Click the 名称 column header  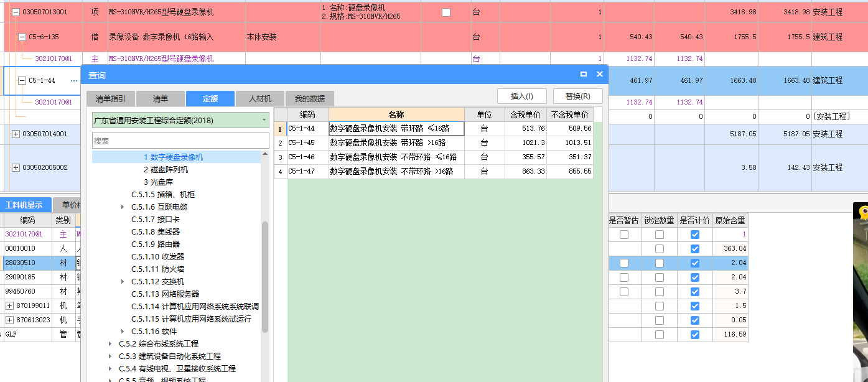click(x=396, y=114)
